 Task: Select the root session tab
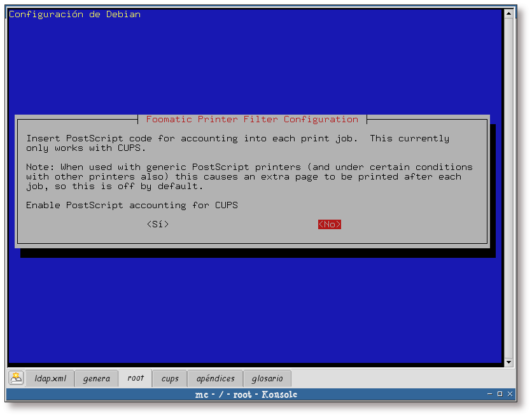pyautogui.click(x=136, y=378)
